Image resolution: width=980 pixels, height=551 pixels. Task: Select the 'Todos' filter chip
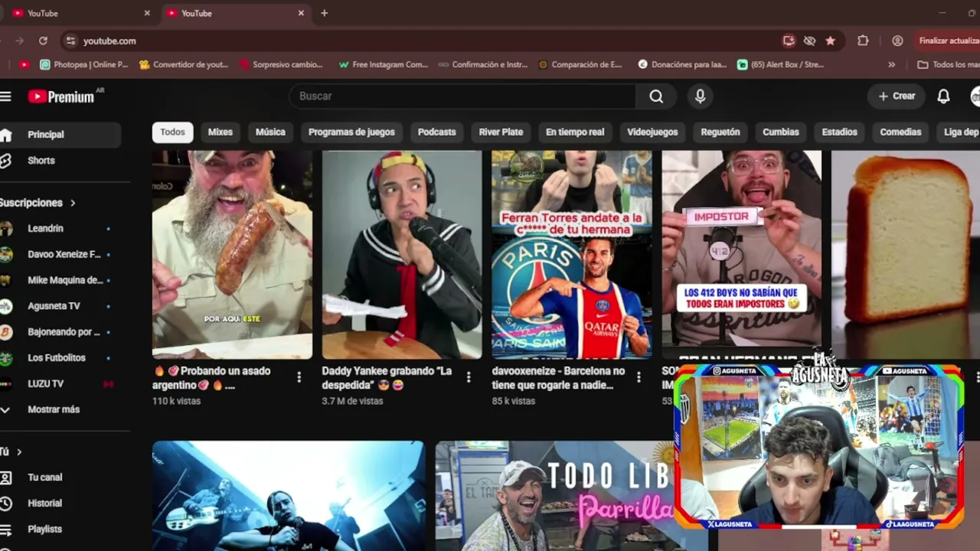(172, 132)
